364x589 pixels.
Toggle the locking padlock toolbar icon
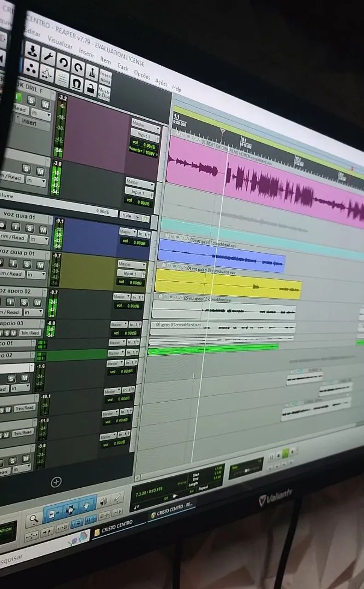tap(90, 88)
